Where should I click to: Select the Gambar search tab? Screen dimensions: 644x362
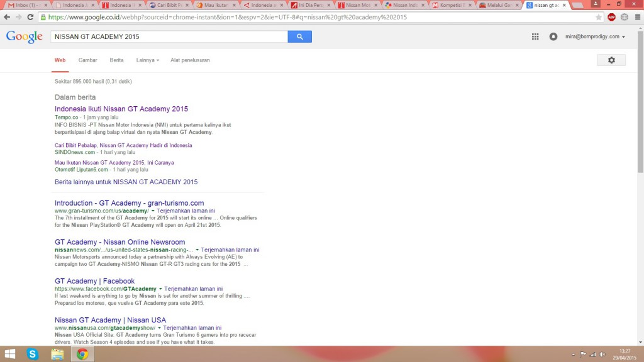(x=88, y=60)
